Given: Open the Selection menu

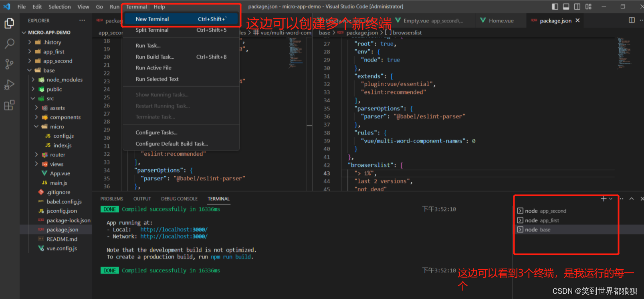Looking at the screenshot, I should (x=60, y=7).
